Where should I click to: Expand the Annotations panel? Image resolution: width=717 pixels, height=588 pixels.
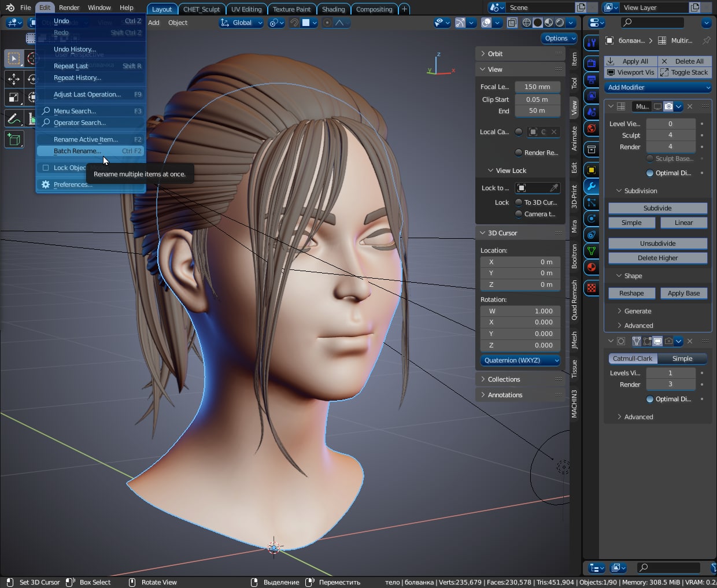[x=520, y=395]
